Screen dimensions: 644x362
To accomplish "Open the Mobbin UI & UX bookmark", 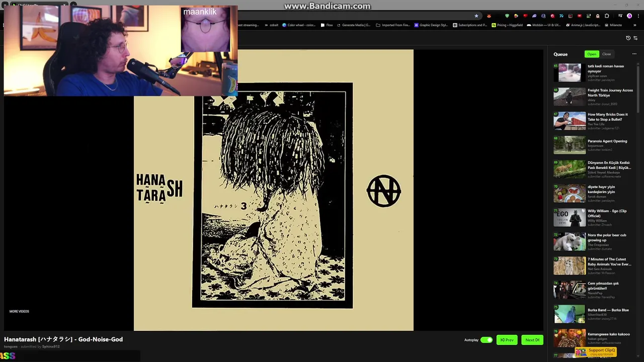I will (x=543, y=25).
